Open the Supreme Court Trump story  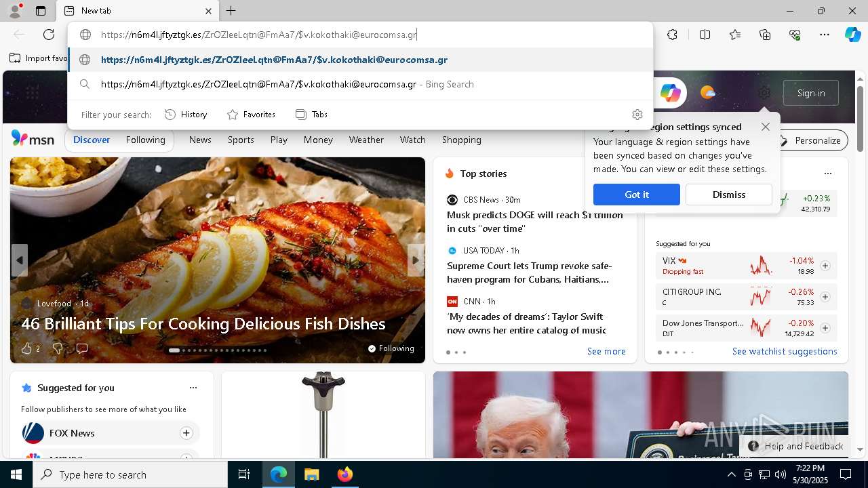pyautogui.click(x=529, y=272)
